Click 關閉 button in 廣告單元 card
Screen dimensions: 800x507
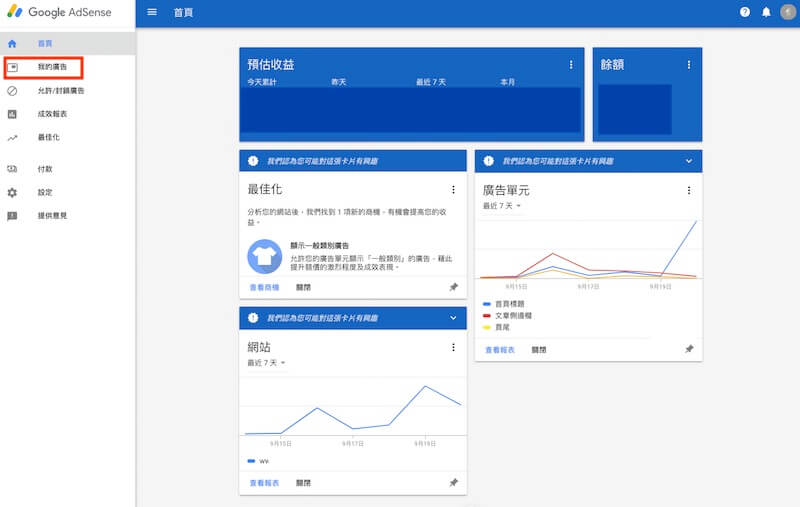[x=539, y=350]
